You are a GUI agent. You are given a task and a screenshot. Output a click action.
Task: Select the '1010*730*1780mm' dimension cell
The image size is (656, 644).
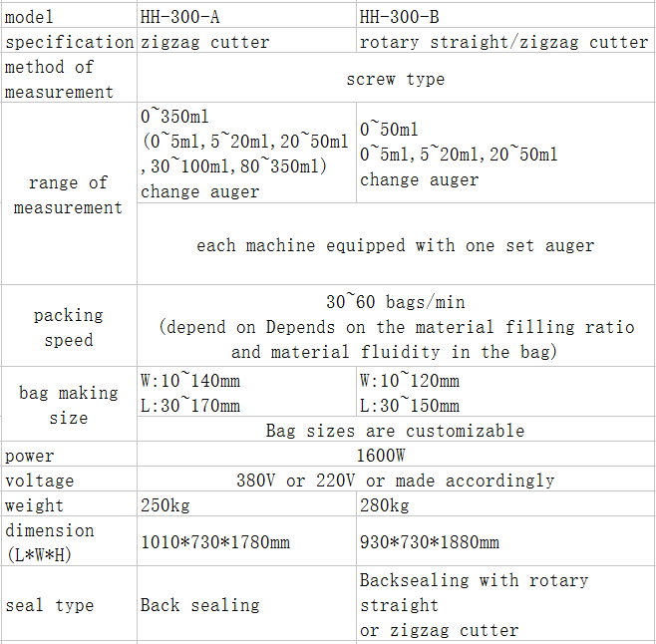245,542
